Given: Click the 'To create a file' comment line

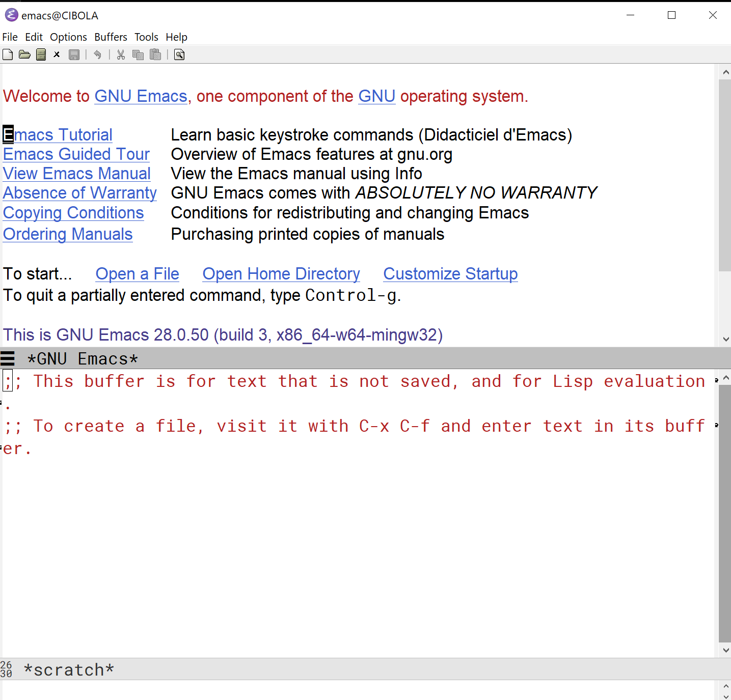Looking at the screenshot, I should [x=355, y=426].
